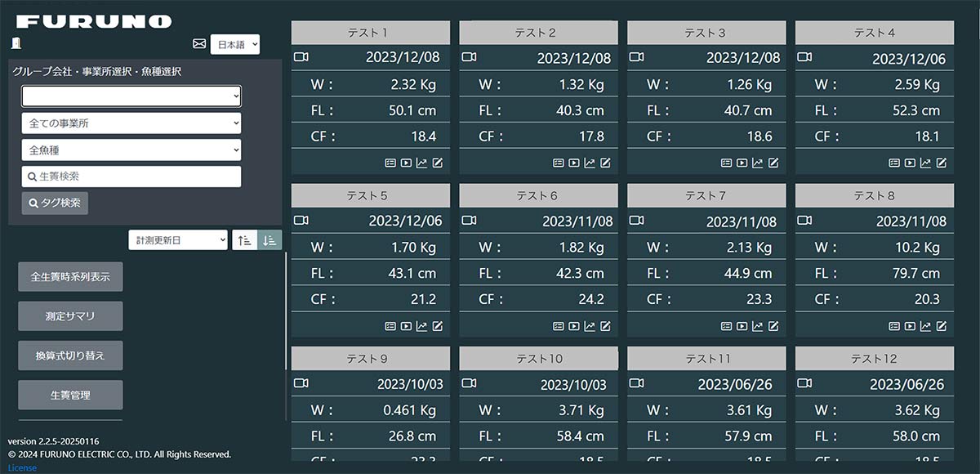Click the camera icon on テスト5 card
980x474 pixels.
point(301,221)
